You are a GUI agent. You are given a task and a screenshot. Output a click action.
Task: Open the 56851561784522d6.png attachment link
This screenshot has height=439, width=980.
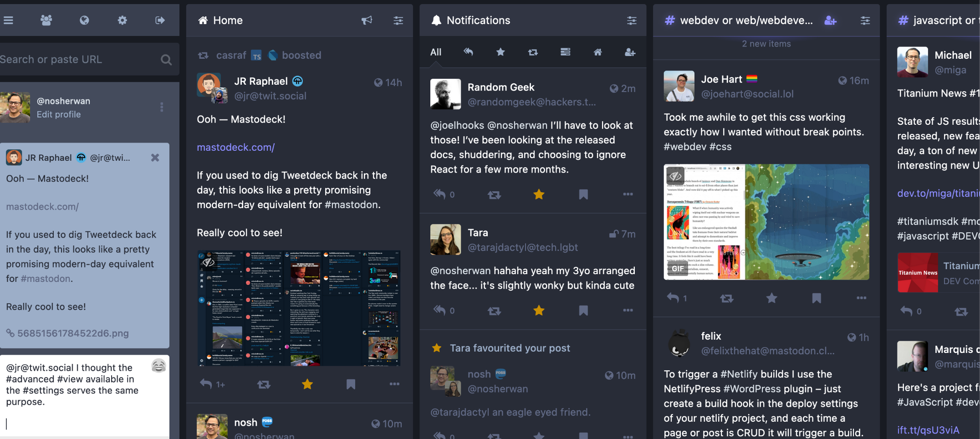(67, 333)
